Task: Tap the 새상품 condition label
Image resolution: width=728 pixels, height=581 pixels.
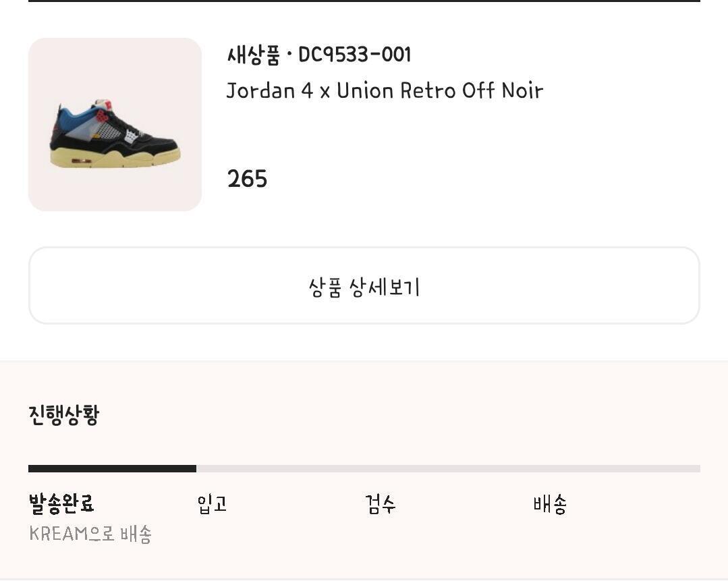Action: (253, 55)
